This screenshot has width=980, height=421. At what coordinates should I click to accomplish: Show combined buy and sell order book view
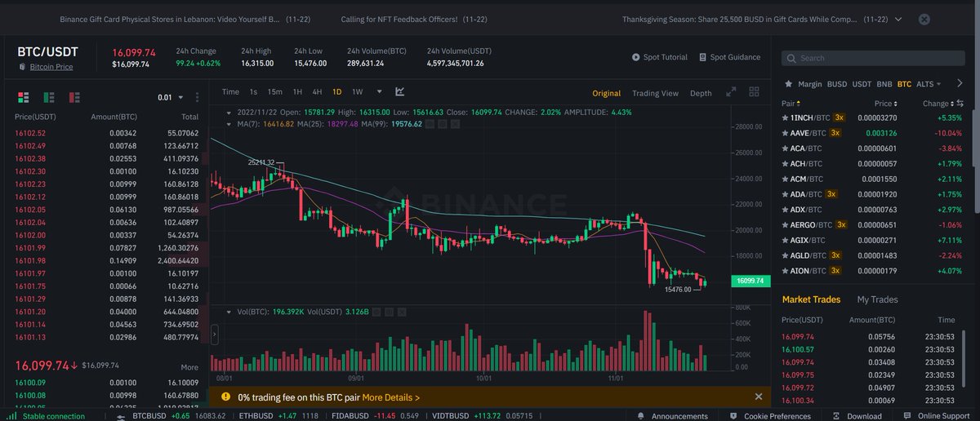pos(22,97)
